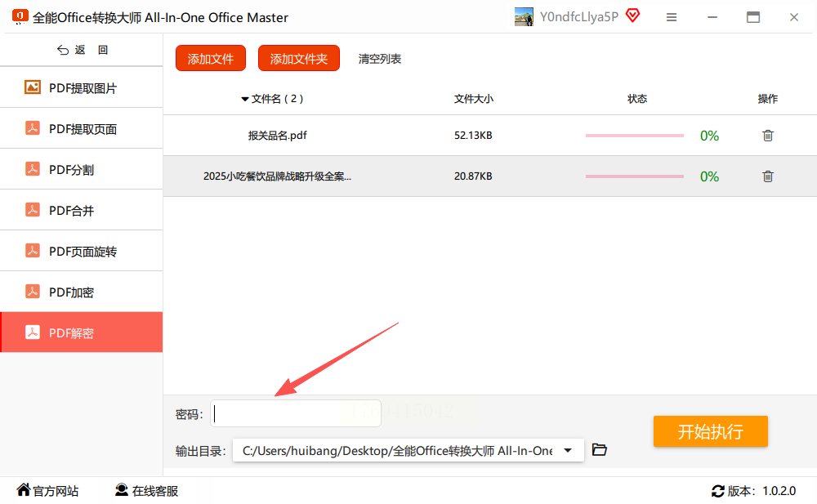The width and height of the screenshot is (817, 504).
Task: Click the Office Master app logo icon
Action: pyautogui.click(x=20, y=16)
